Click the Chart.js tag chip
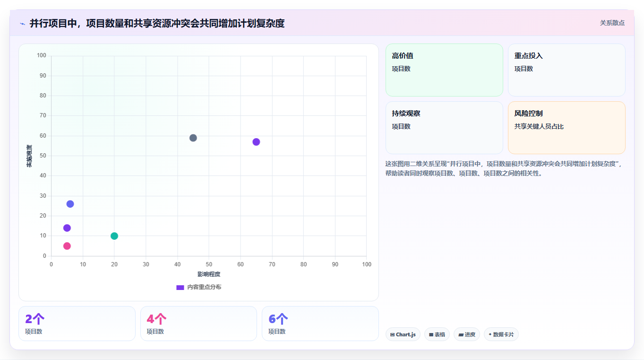 pyautogui.click(x=403, y=334)
